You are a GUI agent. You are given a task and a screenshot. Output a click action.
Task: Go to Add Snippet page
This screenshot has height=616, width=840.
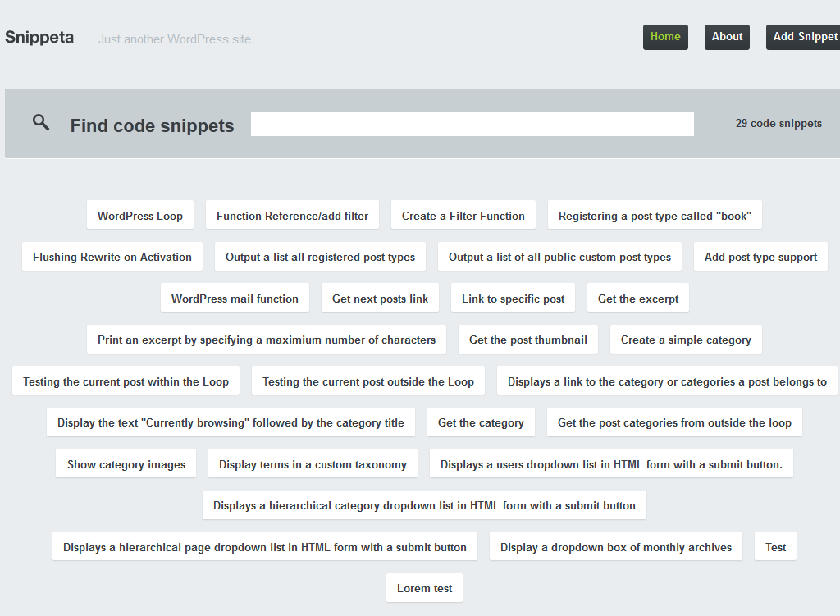(x=804, y=37)
